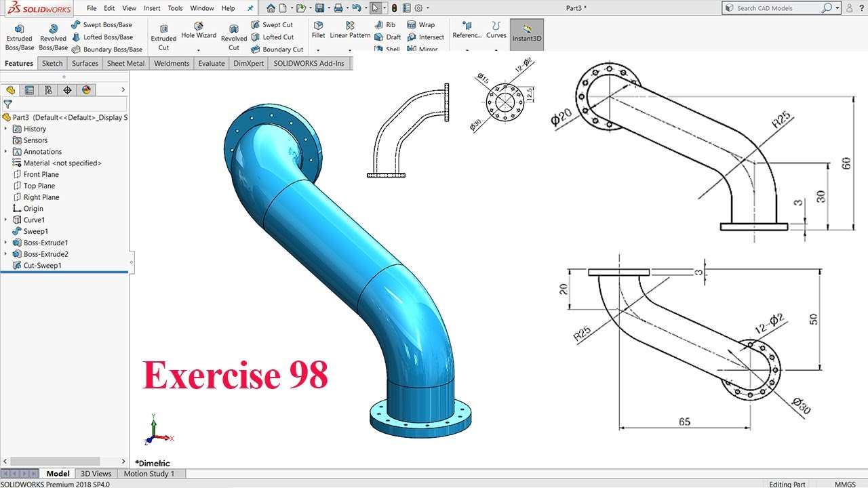Open the Fillet dropdown arrow

(318, 49)
